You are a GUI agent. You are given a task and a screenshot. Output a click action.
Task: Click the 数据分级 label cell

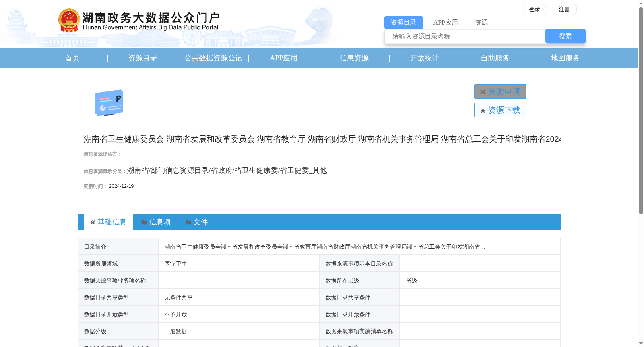[118, 331]
